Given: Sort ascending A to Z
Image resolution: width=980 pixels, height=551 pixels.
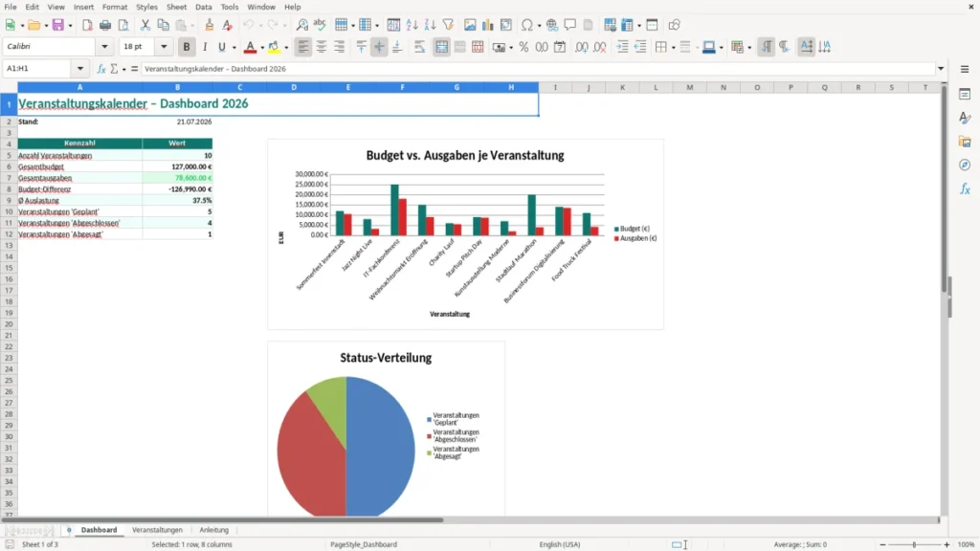Looking at the screenshot, I should (x=412, y=25).
